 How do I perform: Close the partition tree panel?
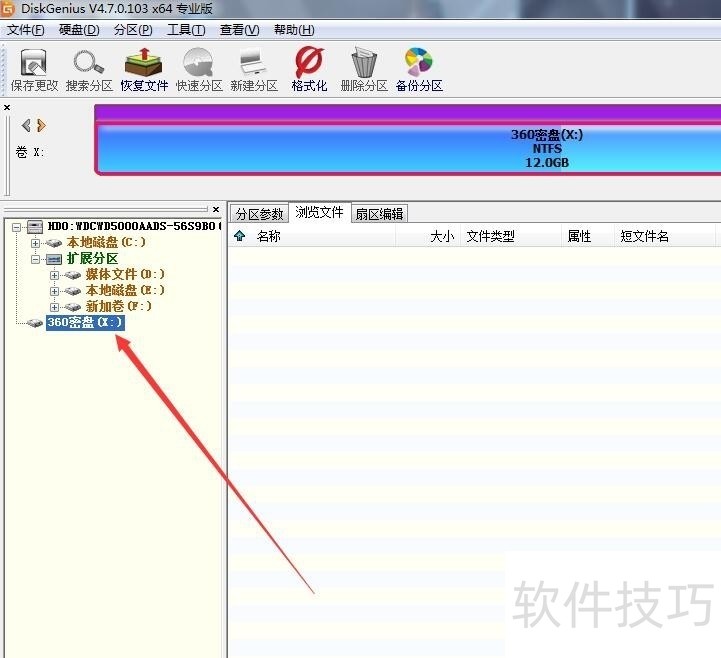pos(216,209)
